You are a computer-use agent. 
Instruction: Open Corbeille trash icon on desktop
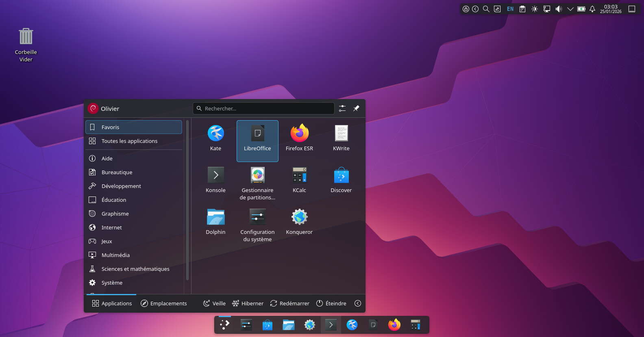click(26, 45)
